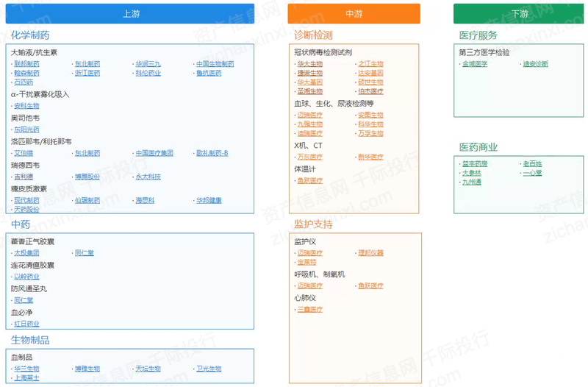This screenshot has height=387, width=588.
Task: Open the 金域医学 link
Action: pos(475,64)
